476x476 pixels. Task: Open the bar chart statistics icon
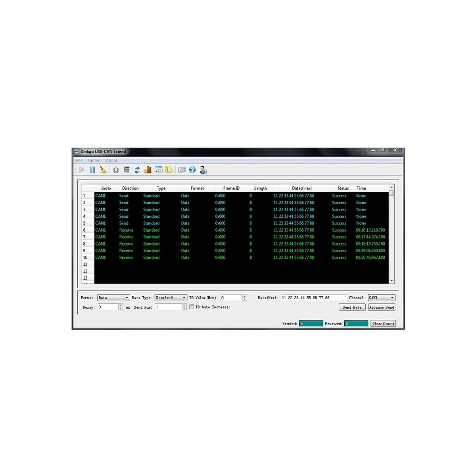148,170
